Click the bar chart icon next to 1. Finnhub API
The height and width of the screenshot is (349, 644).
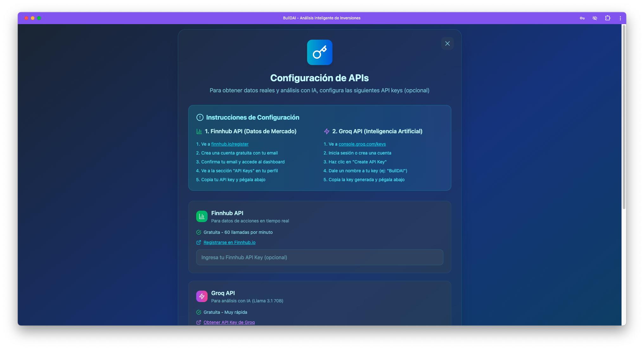pyautogui.click(x=199, y=131)
